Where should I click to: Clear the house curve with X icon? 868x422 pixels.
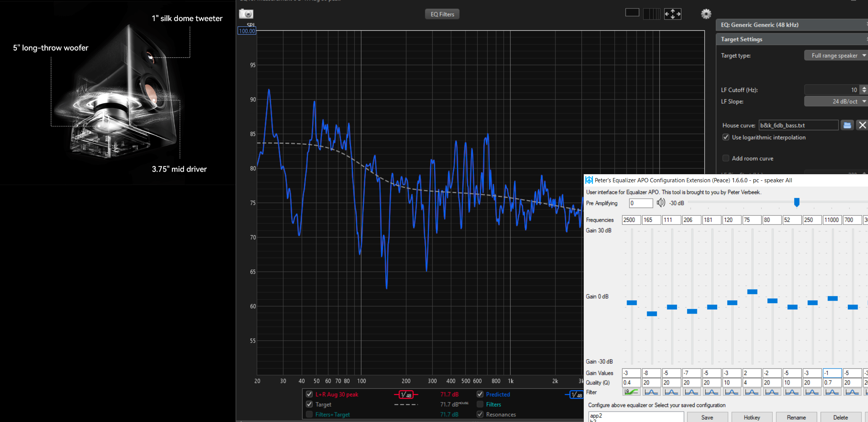(862, 125)
